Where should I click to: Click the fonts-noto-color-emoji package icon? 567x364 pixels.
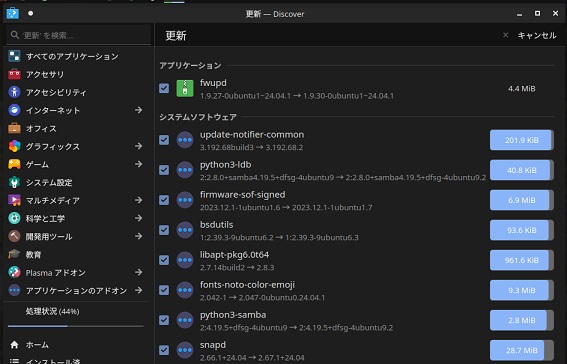[185, 290]
